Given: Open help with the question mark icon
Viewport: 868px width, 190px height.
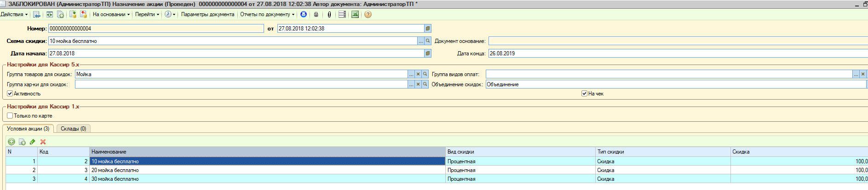Looking at the screenshot, I should tap(368, 14).
